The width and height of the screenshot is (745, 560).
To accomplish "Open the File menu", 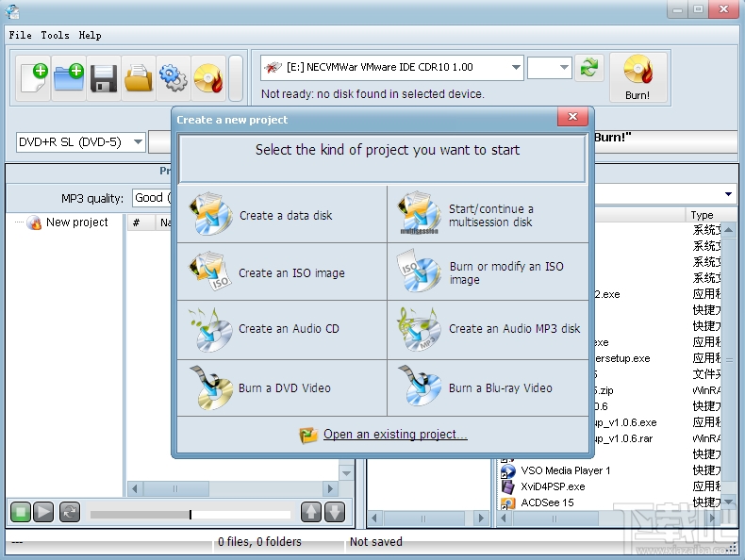I will point(21,35).
